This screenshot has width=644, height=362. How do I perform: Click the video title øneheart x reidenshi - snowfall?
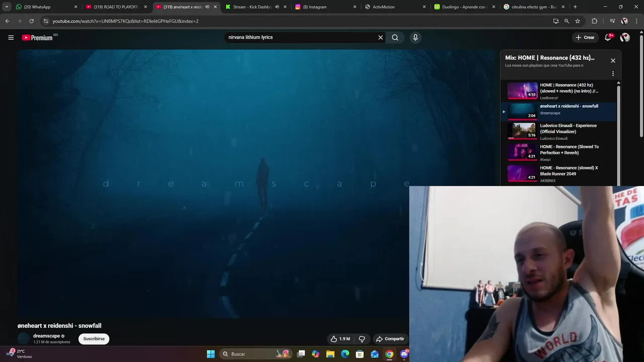59,326
